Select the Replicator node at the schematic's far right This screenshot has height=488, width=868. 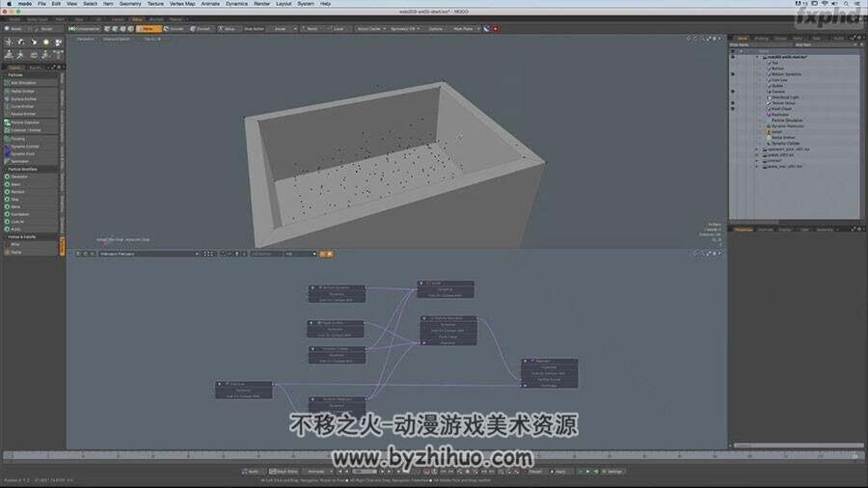point(549,373)
